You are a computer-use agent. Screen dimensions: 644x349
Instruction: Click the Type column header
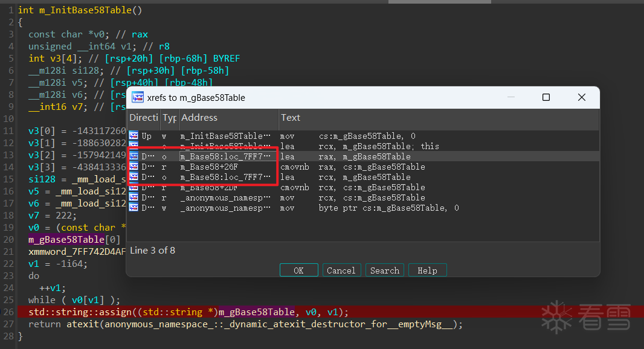[170, 118]
